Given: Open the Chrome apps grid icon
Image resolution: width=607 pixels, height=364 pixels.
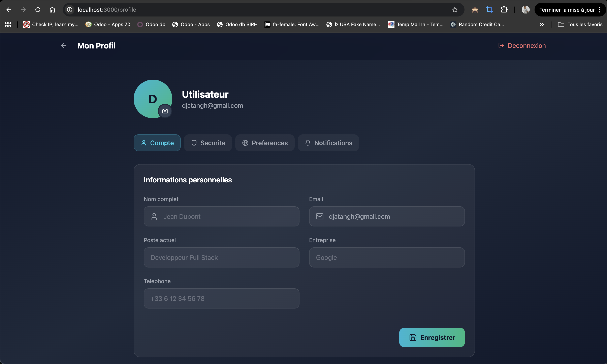Looking at the screenshot, I should point(8,25).
